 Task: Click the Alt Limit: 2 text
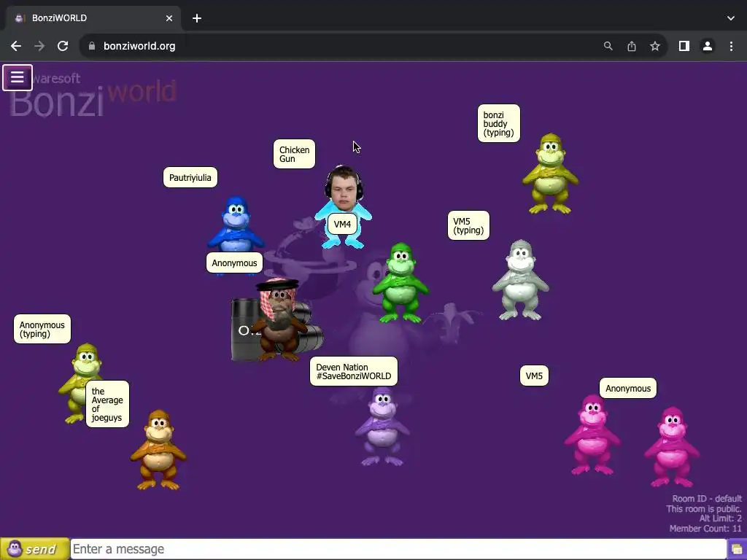[x=720, y=518]
